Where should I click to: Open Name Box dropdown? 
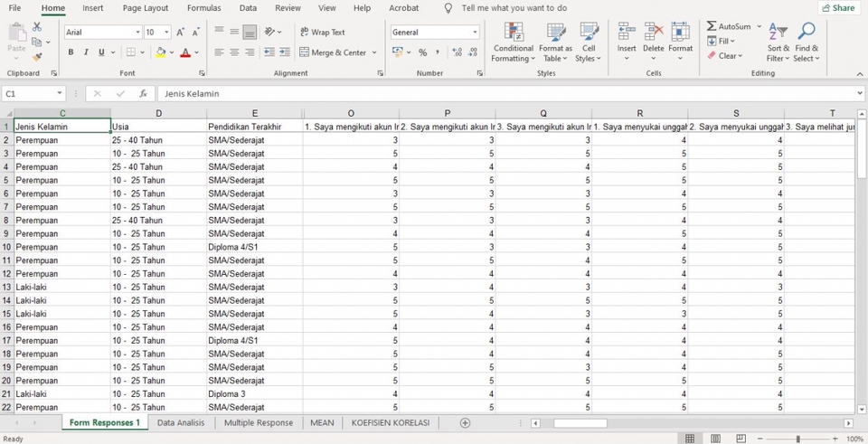pyautogui.click(x=60, y=93)
